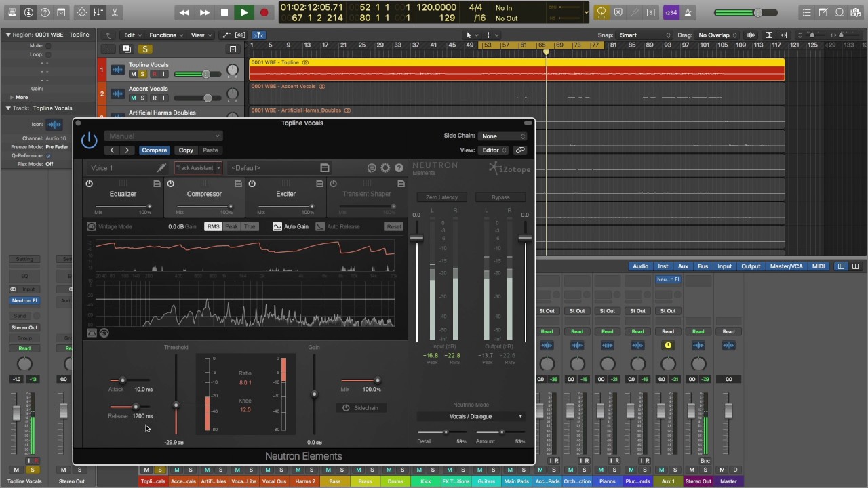Click the Duplicate Track icon
Image resolution: width=868 pixels, height=488 pixels.
point(126,49)
